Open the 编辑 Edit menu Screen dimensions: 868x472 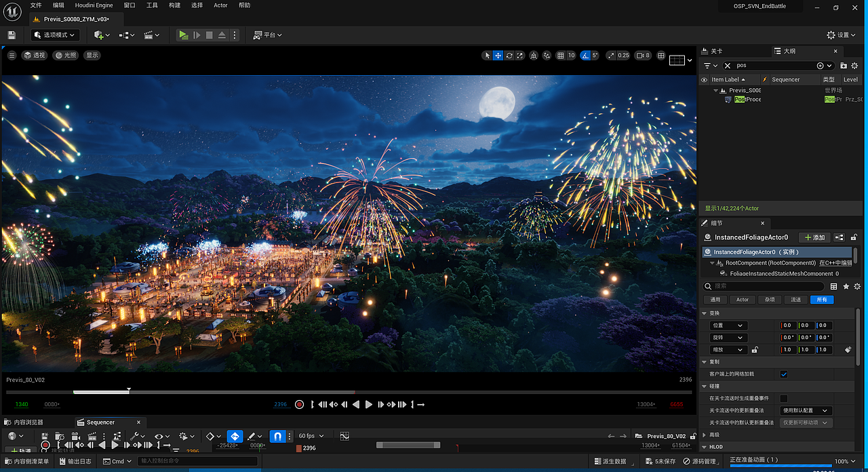(59, 5)
